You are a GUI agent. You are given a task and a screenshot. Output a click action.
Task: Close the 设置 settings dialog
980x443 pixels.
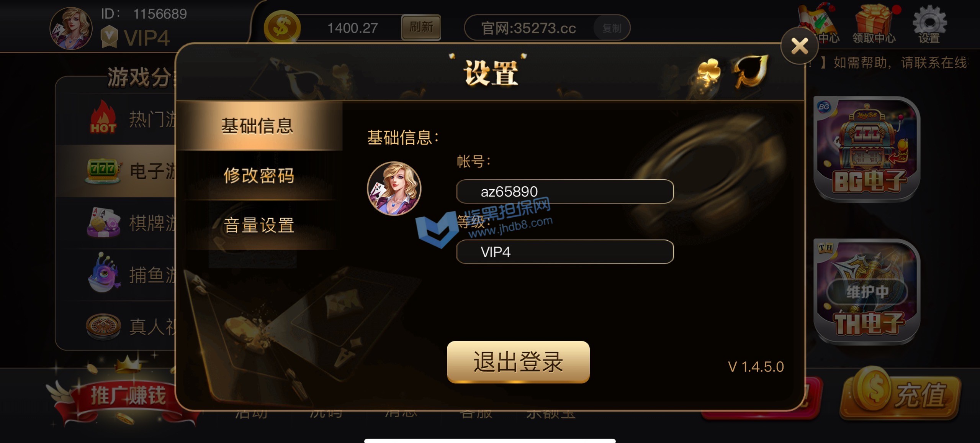(x=799, y=46)
